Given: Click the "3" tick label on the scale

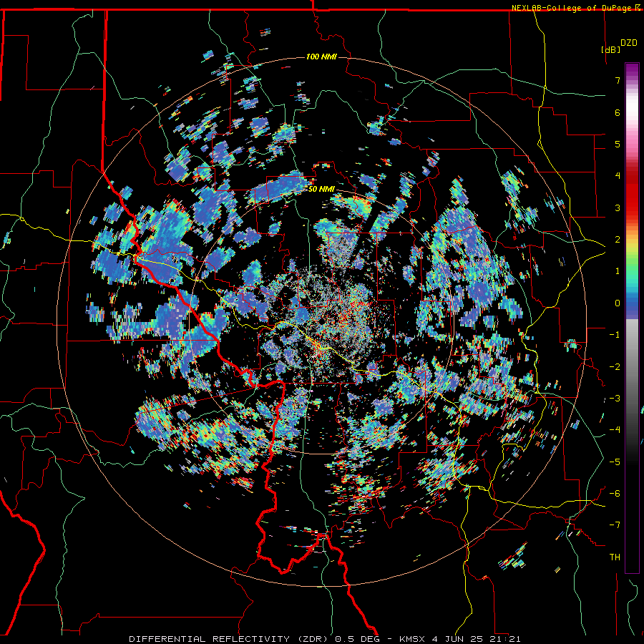Looking at the screenshot, I should (618, 208).
